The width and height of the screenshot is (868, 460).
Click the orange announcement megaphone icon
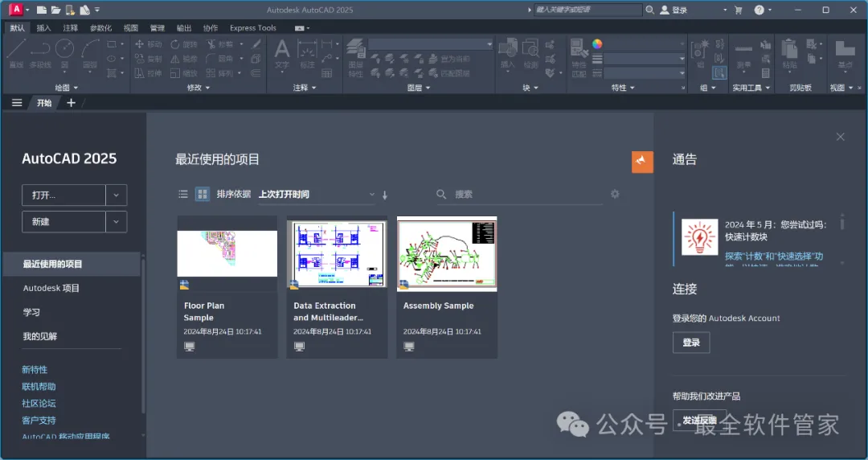pyautogui.click(x=642, y=162)
